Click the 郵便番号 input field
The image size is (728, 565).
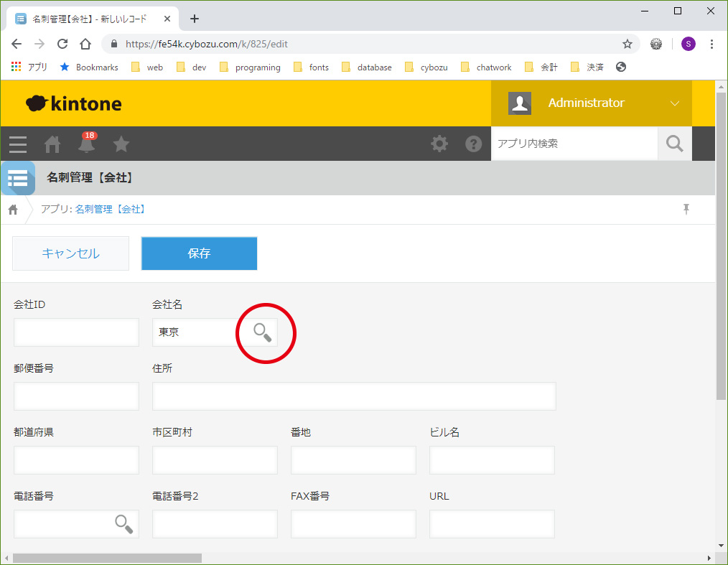coord(76,396)
